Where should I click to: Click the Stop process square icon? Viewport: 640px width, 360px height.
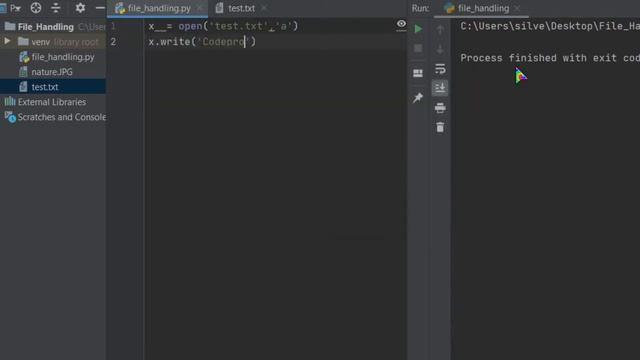pos(418,48)
